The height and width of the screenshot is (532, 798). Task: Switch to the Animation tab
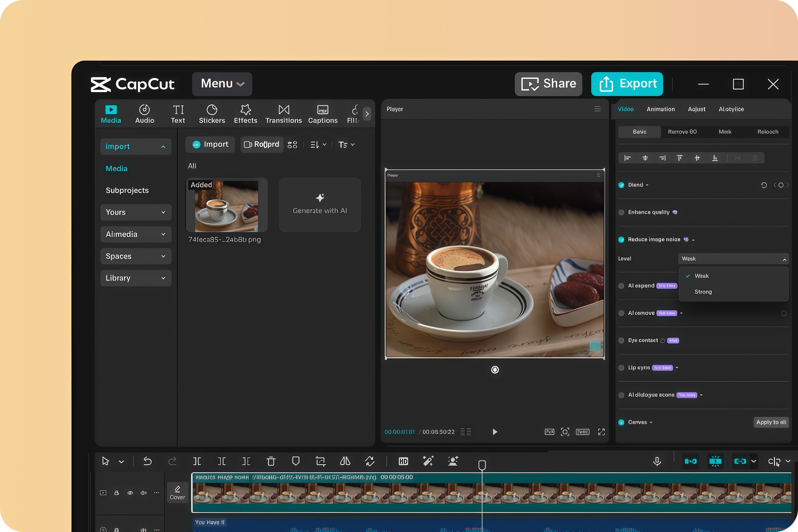click(x=660, y=109)
